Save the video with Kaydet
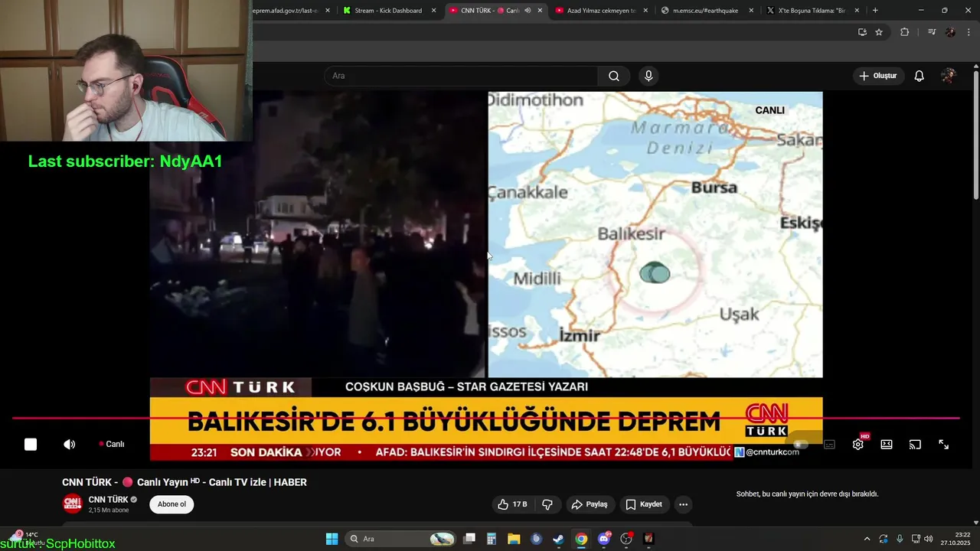This screenshot has height=551, width=980. coord(643,504)
